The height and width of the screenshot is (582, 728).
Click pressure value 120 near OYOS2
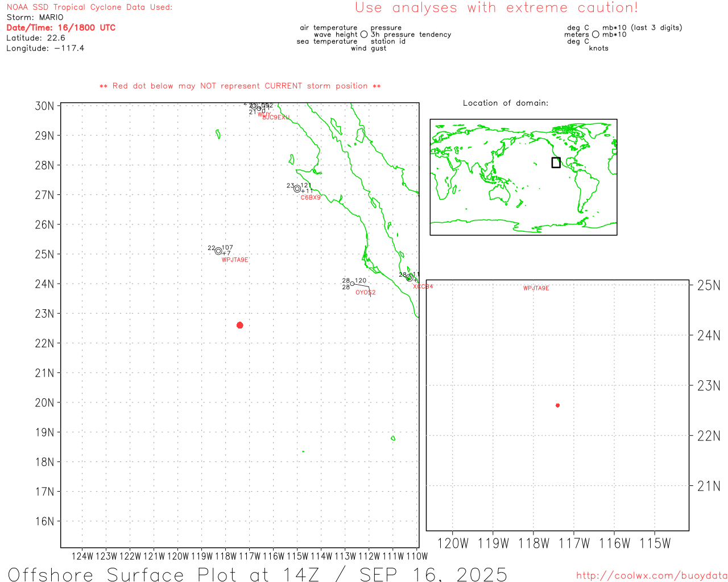(x=361, y=281)
